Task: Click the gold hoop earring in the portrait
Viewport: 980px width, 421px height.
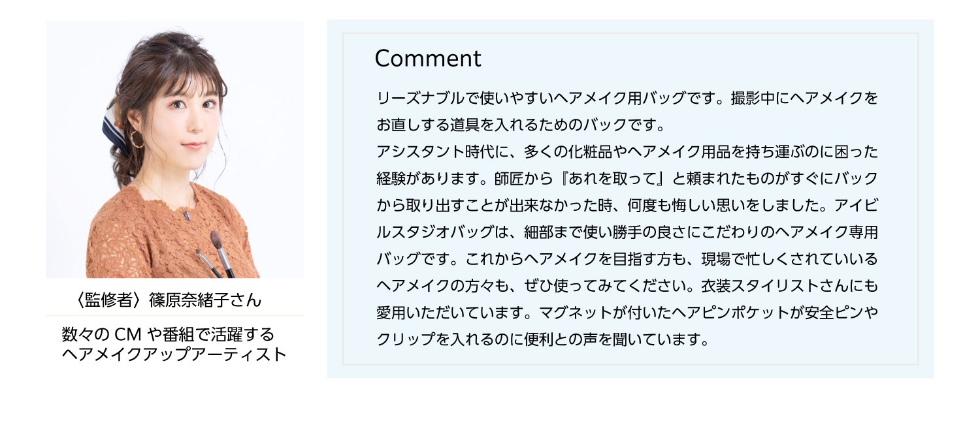Action: point(138,138)
